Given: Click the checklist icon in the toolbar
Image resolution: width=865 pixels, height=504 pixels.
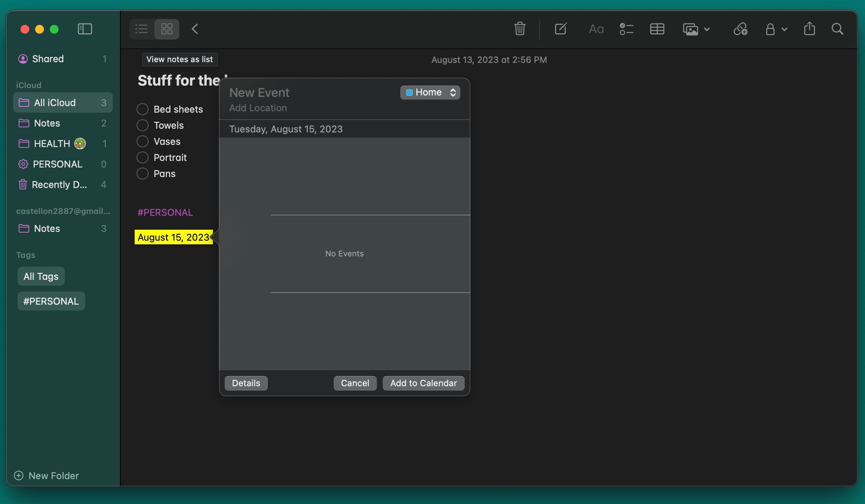Looking at the screenshot, I should [x=626, y=29].
